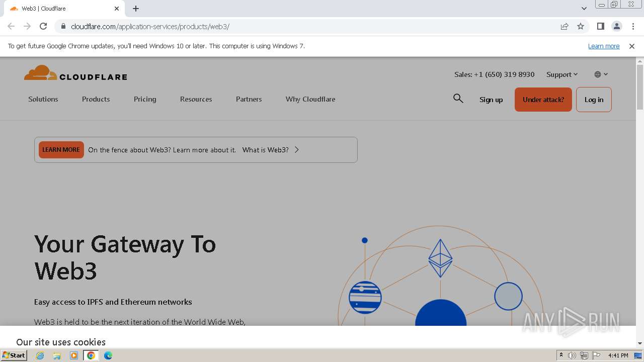The width and height of the screenshot is (644, 362).
Task: Go to the Pricing page
Action: [145, 99]
